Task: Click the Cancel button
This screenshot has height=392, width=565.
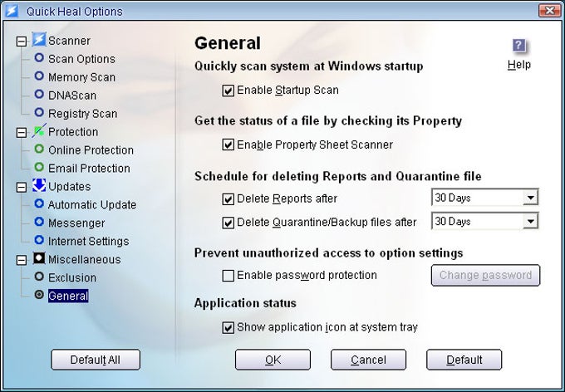Action: [x=368, y=360]
